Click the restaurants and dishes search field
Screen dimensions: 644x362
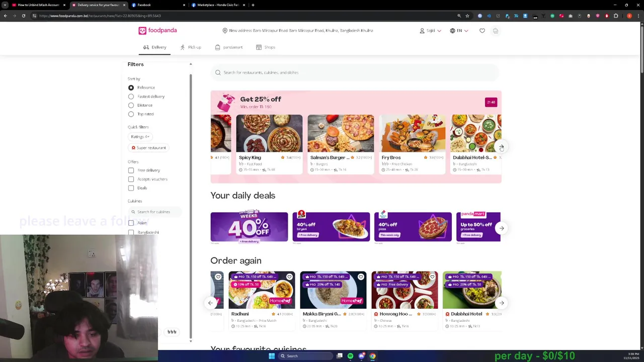355,72
